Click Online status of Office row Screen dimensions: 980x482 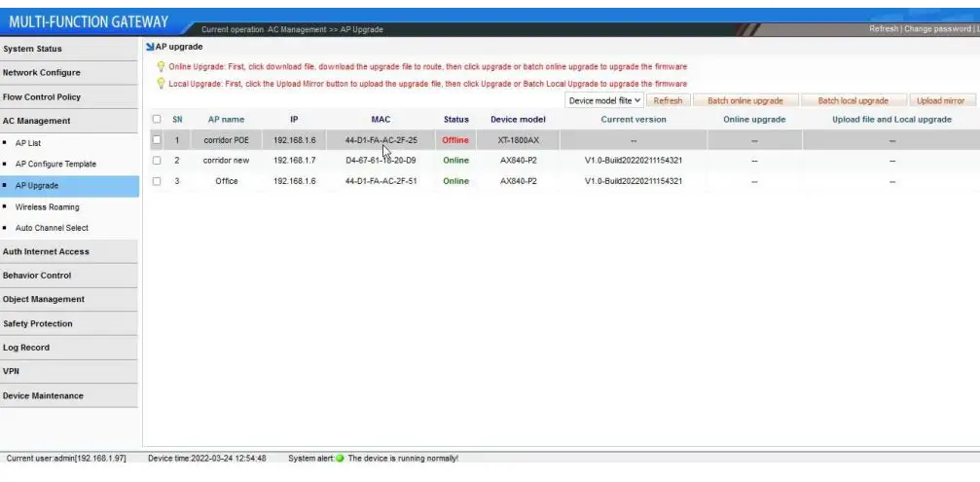(x=455, y=181)
